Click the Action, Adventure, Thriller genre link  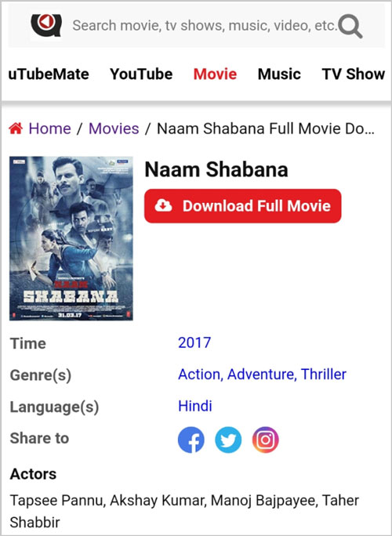[262, 375]
